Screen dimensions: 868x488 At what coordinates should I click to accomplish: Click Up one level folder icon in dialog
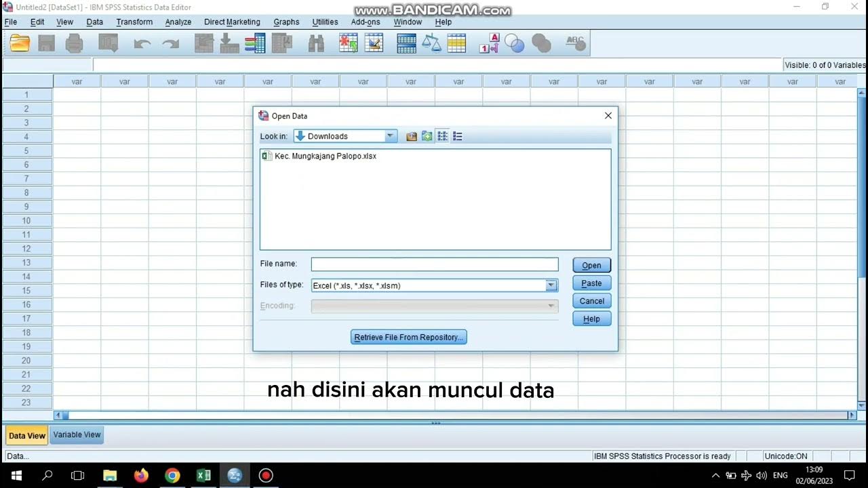pos(412,136)
